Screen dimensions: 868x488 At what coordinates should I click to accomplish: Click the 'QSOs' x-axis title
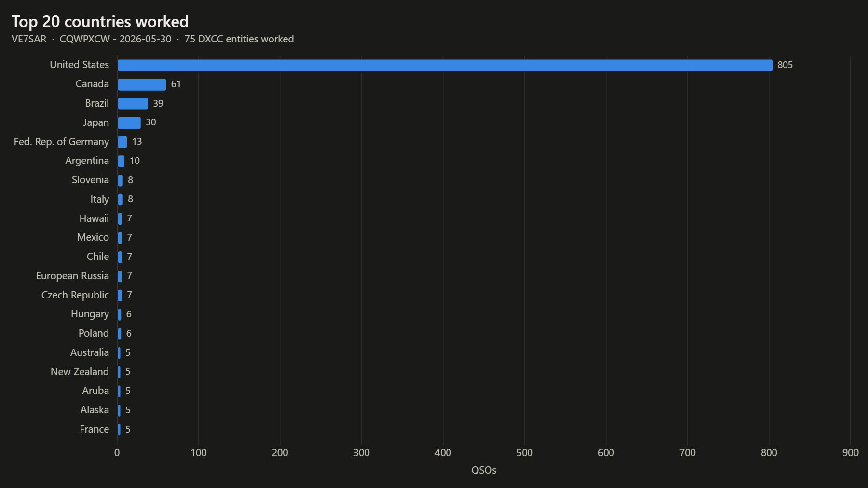[x=484, y=470]
